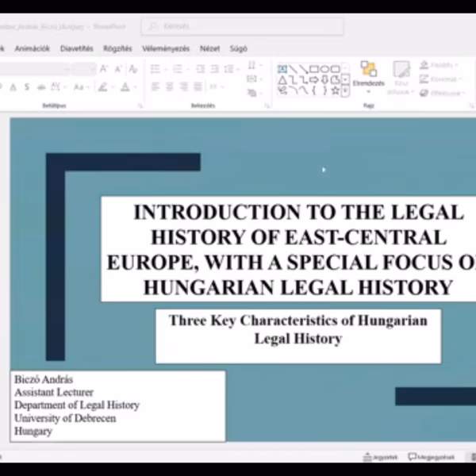This screenshot has width=476, height=476.
Task: Increase font size with the larger A icon
Action: point(104,69)
